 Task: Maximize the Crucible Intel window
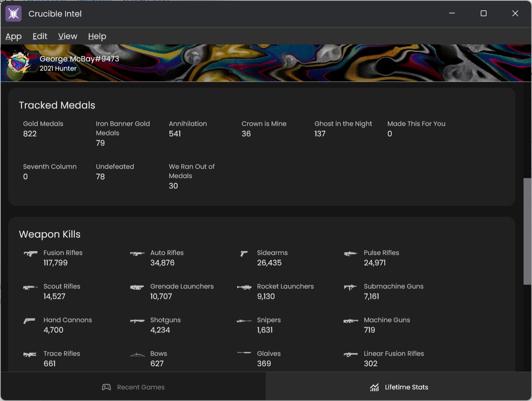483,13
